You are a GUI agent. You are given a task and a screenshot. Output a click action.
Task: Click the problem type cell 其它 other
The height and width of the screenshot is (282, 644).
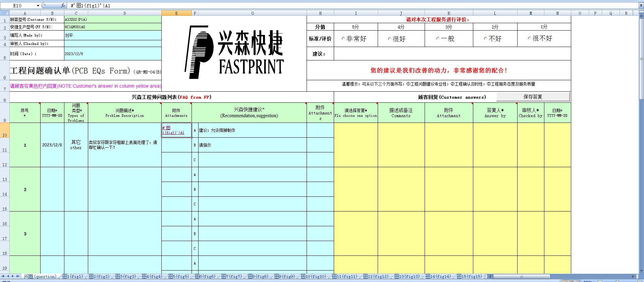click(x=76, y=145)
